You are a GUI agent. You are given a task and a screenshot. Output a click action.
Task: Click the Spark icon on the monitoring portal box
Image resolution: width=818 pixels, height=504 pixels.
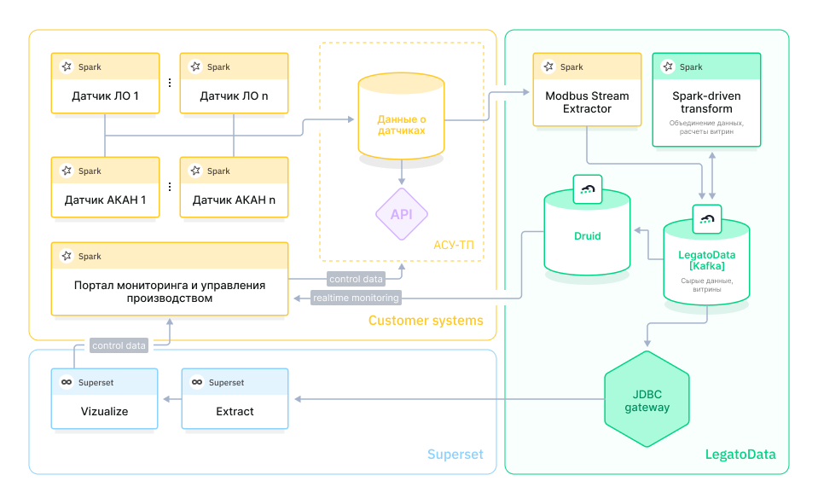pos(66,255)
